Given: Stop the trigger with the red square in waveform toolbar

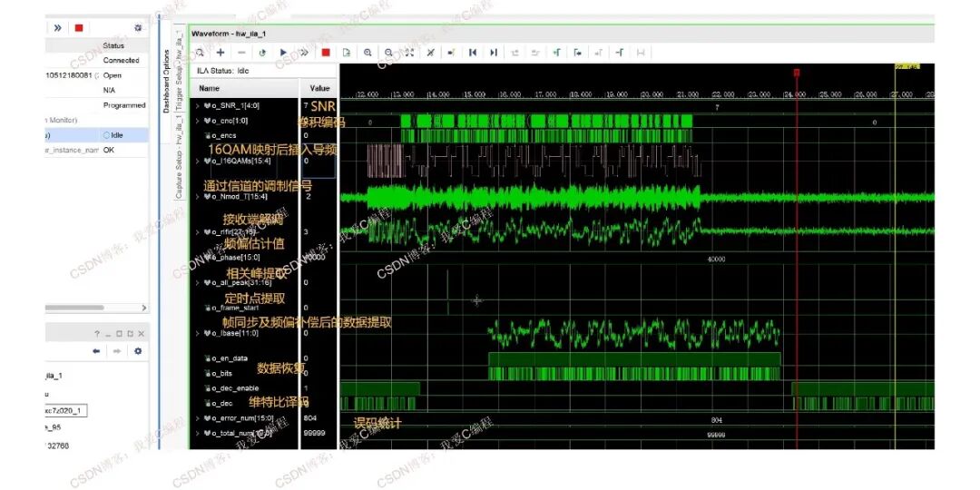Looking at the screenshot, I should tap(326, 53).
